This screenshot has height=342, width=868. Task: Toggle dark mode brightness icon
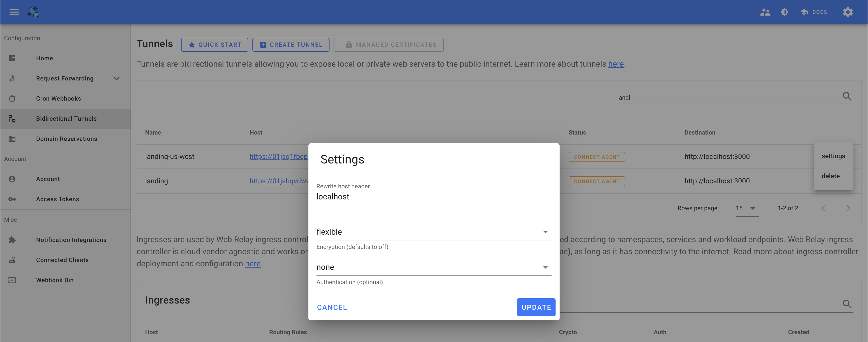point(784,12)
